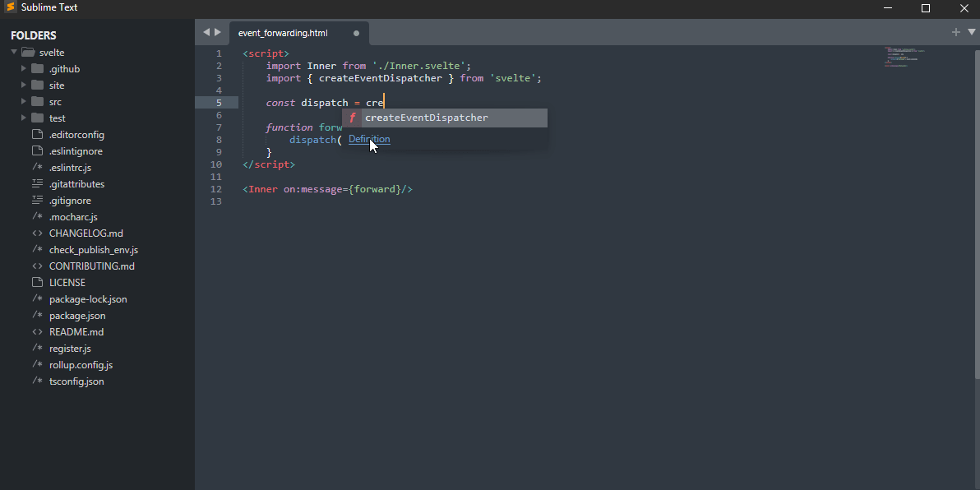This screenshot has width=980, height=490.
Task: Click the file icon beside LICENSE
Action: click(37, 283)
